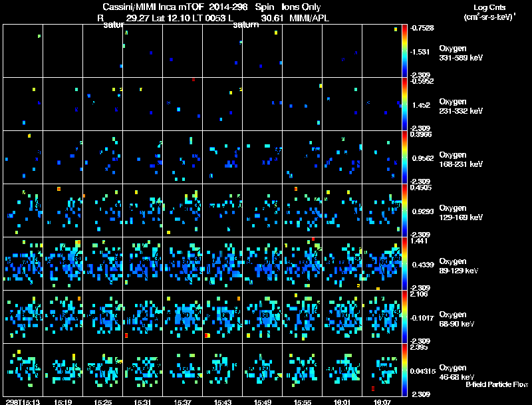
Task: Click the colorbar beside Oxygen 168-231 keV
Action: 404,158
